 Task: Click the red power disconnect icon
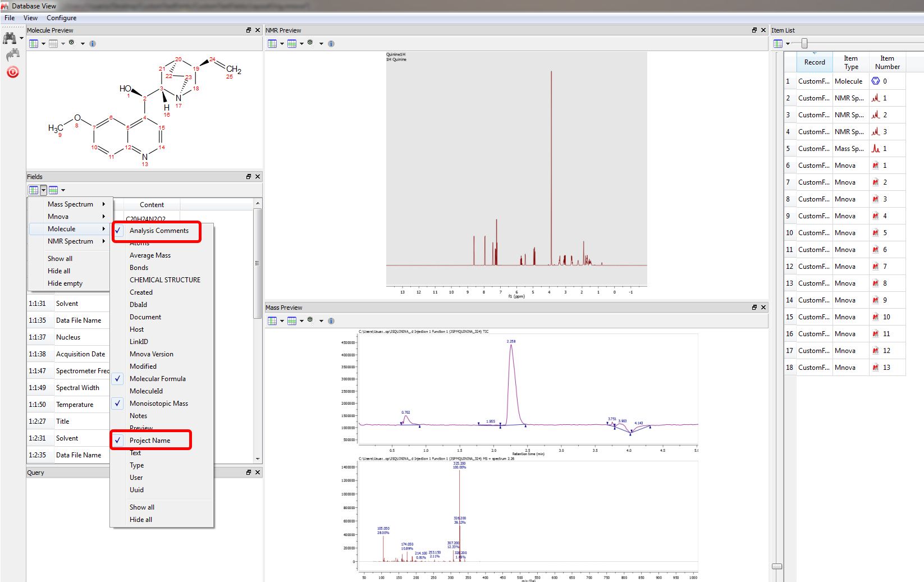[x=12, y=72]
